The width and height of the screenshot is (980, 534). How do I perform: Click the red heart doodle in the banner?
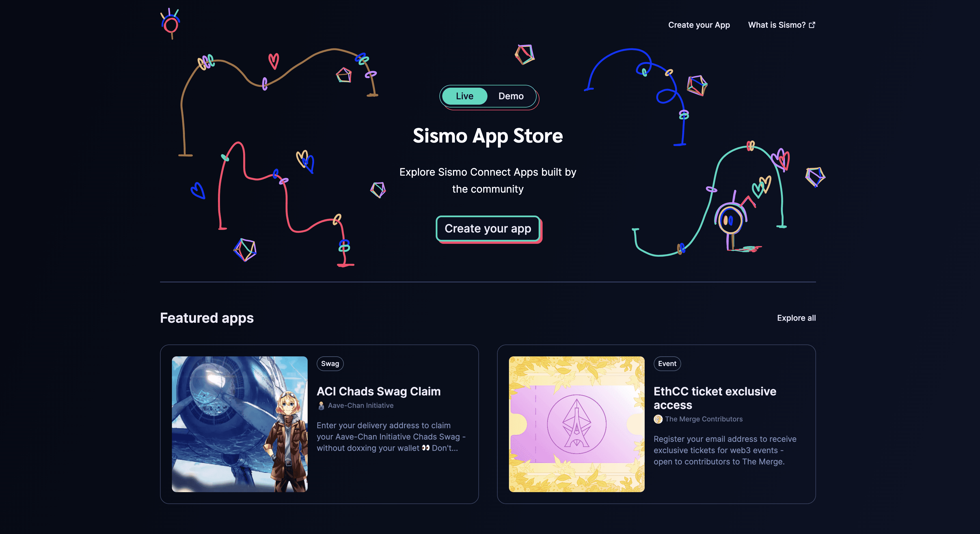[x=273, y=61]
